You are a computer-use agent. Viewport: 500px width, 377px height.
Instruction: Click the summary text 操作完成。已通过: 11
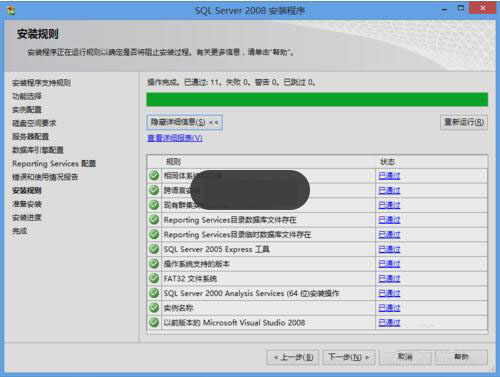[x=182, y=82]
